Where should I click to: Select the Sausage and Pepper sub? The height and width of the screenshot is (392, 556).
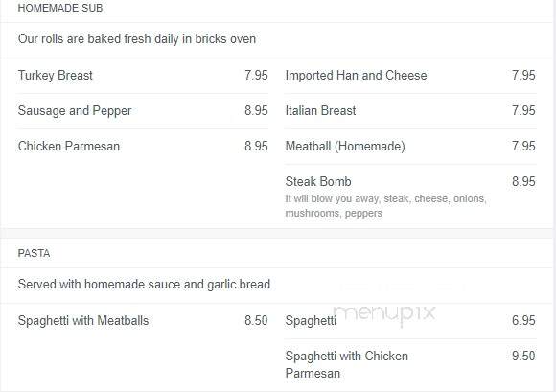point(75,110)
